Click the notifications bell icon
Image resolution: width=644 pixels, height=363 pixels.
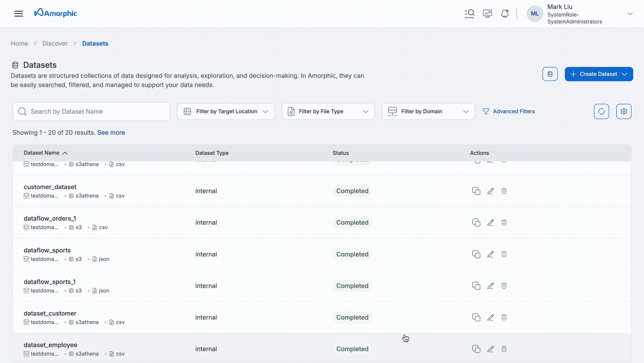click(505, 13)
